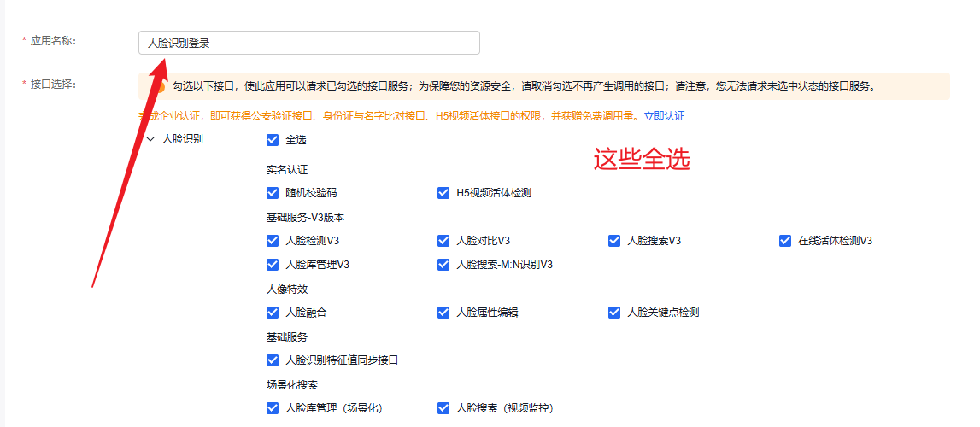980x427 pixels.
Task: Uncheck 人脸属性编辑 checkbox
Action: tap(443, 312)
